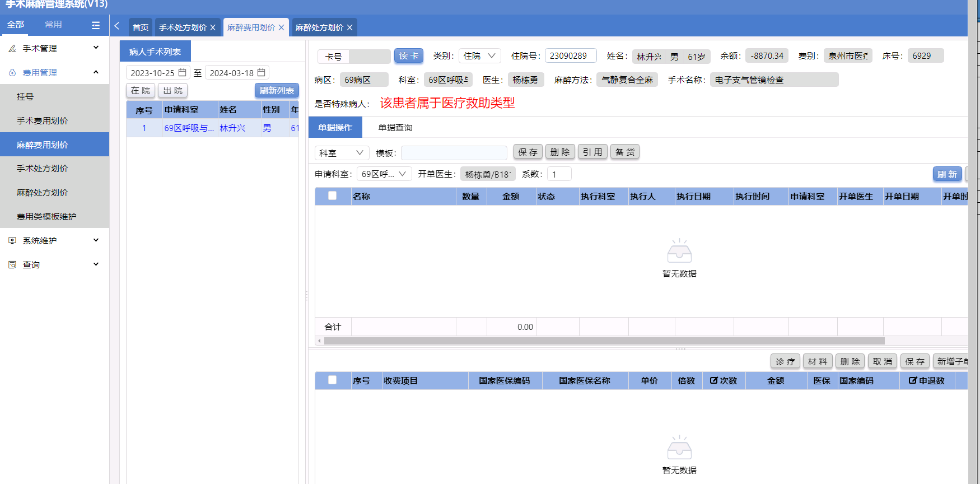The height and width of the screenshot is (484, 980).
Task: Expand the 查询 menu group
Action: [96, 264]
